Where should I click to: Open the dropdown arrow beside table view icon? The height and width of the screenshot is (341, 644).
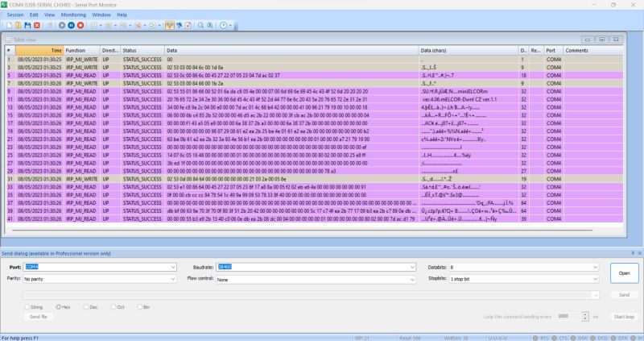point(101,25)
